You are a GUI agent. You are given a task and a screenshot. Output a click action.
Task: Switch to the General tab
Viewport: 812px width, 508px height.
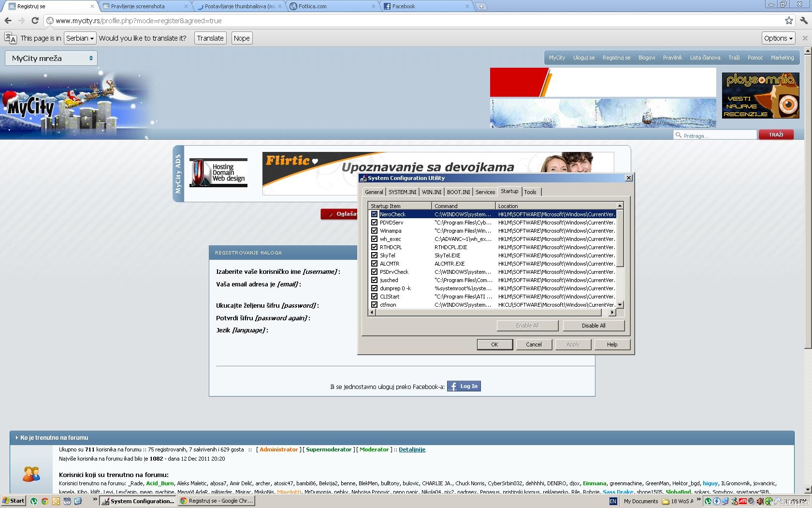click(x=374, y=192)
